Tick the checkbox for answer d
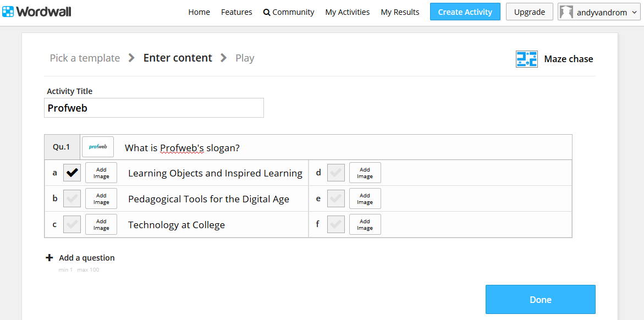The width and height of the screenshot is (644, 320). point(336,173)
